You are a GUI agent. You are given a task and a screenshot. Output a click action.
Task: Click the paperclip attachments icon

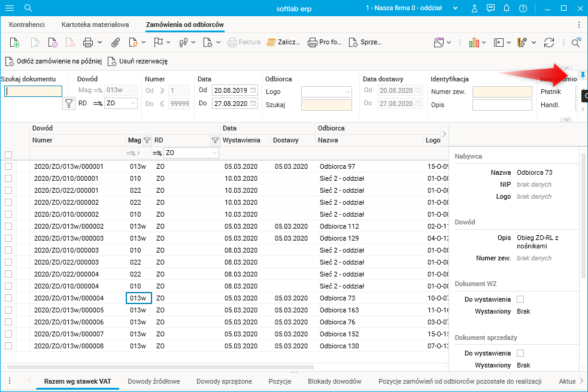point(116,42)
